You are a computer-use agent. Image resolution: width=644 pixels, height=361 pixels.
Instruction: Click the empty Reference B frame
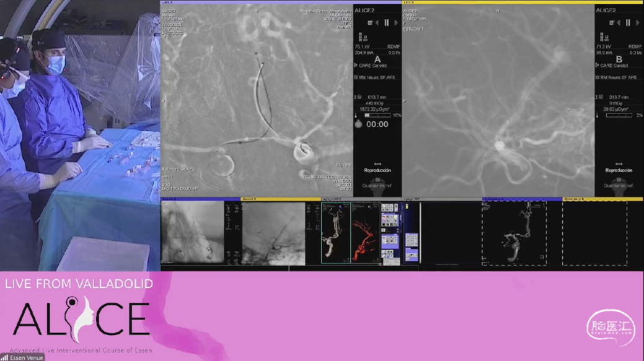[x=594, y=233]
